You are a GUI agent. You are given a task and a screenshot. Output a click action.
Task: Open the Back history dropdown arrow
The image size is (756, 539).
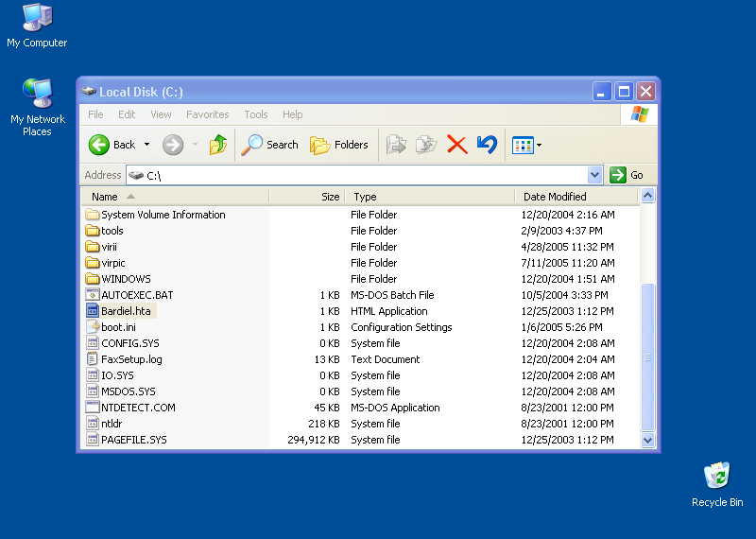click(x=147, y=145)
